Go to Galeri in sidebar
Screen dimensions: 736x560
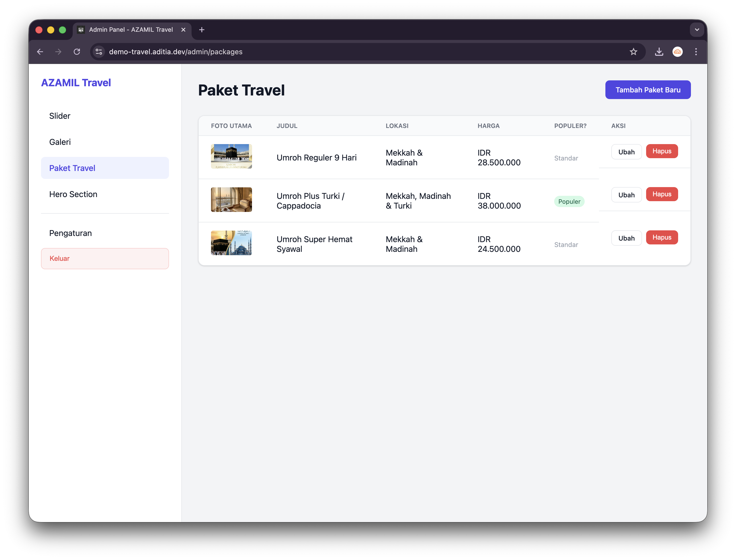click(x=60, y=142)
